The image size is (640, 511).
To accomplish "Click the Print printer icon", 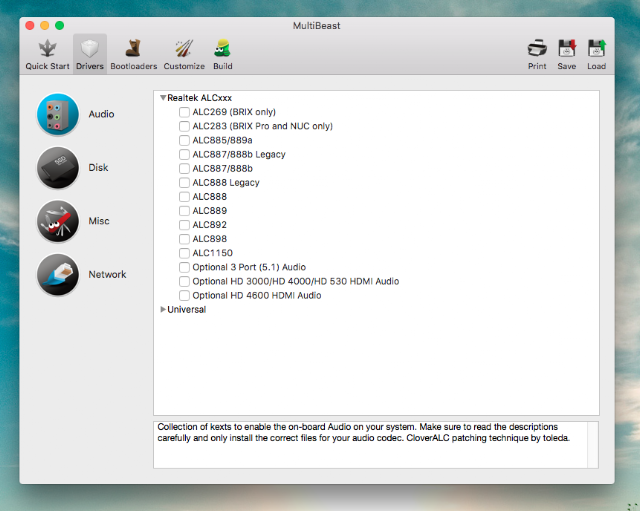I will point(537,49).
